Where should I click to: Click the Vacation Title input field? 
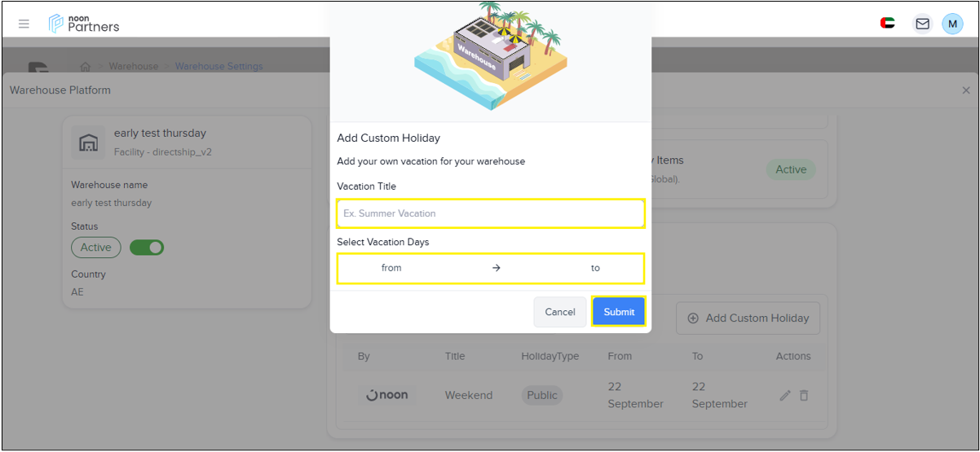point(491,213)
